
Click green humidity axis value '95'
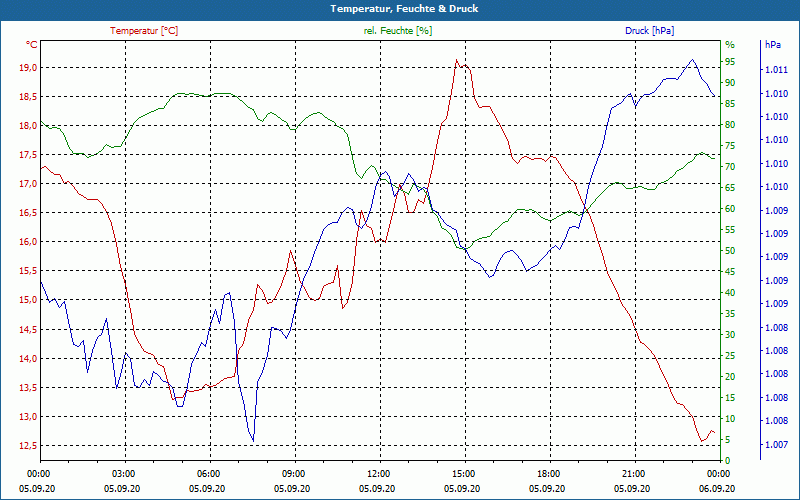pos(730,62)
